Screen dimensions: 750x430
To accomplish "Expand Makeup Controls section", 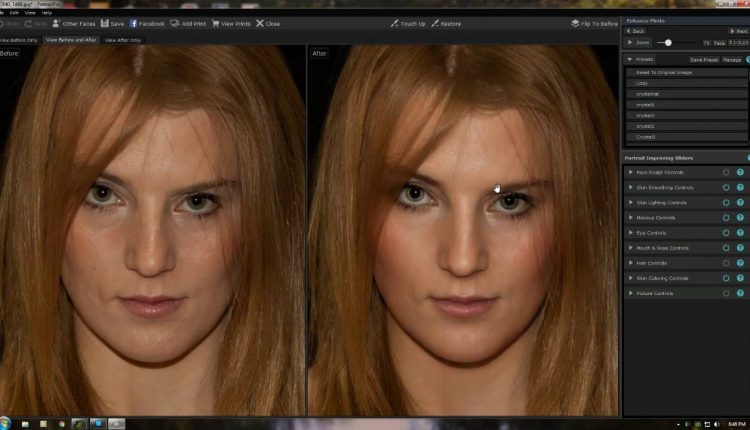I will (630, 218).
